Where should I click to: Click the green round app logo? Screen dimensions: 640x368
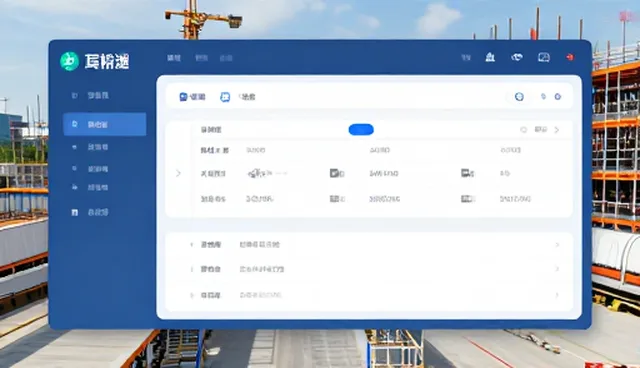pyautogui.click(x=69, y=61)
